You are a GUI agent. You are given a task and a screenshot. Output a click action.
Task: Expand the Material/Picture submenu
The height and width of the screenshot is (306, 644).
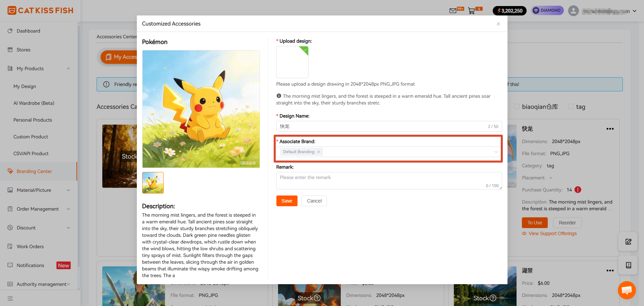pyautogui.click(x=68, y=190)
